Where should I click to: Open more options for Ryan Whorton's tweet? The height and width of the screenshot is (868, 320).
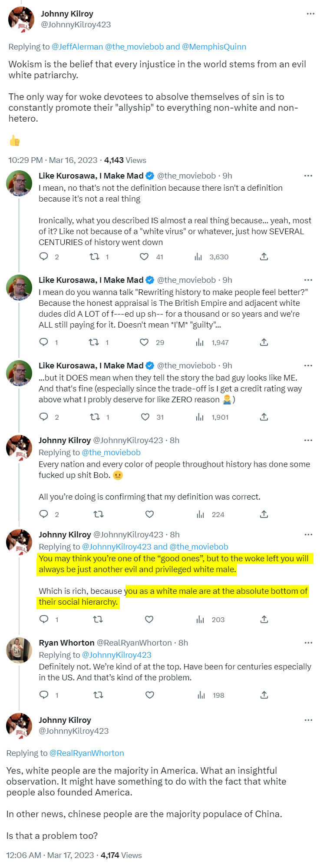[x=308, y=643]
